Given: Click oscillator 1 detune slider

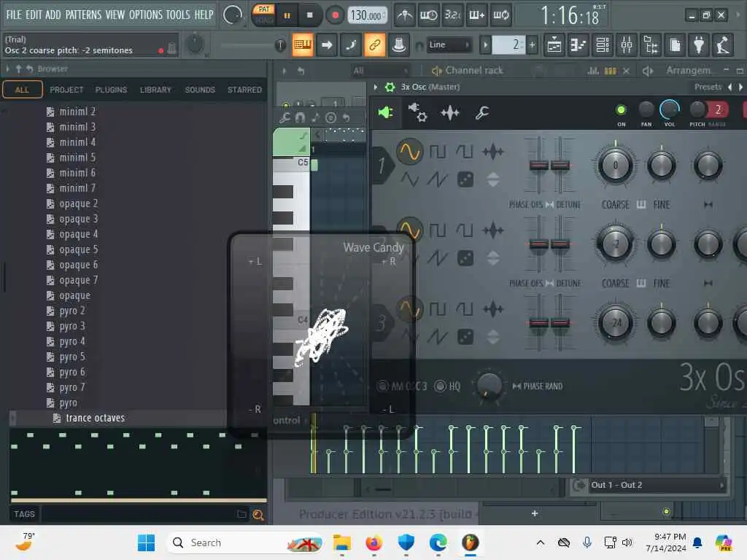Looking at the screenshot, I should (x=560, y=165).
